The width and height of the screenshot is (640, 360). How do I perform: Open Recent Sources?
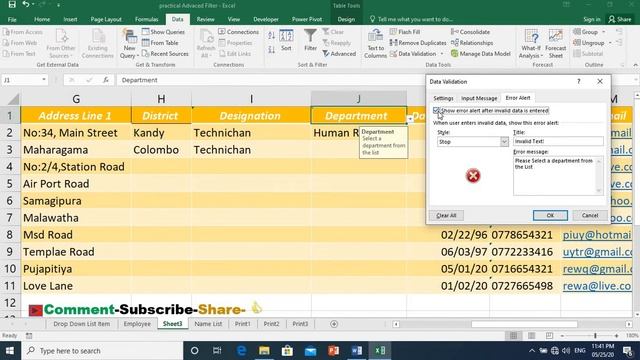click(x=165, y=53)
